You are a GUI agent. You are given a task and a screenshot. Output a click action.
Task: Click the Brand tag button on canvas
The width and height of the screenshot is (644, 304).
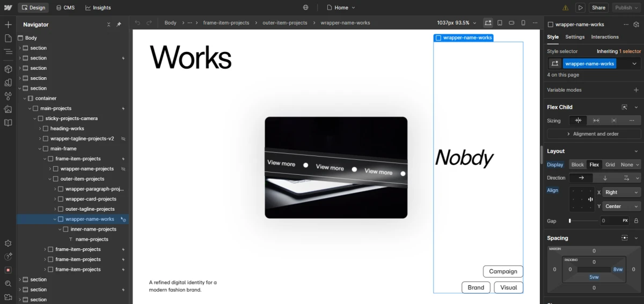[x=476, y=287]
